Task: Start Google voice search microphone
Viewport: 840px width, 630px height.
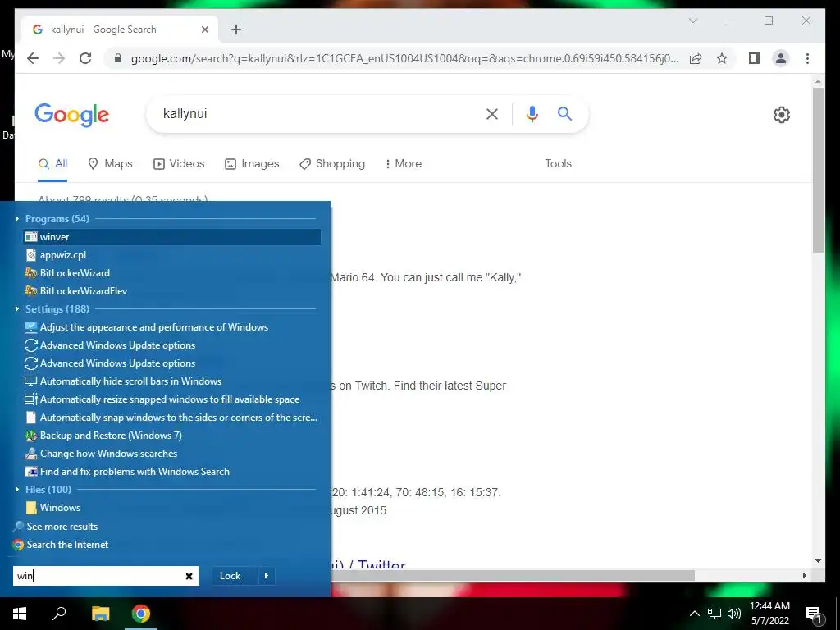Action: pos(532,113)
